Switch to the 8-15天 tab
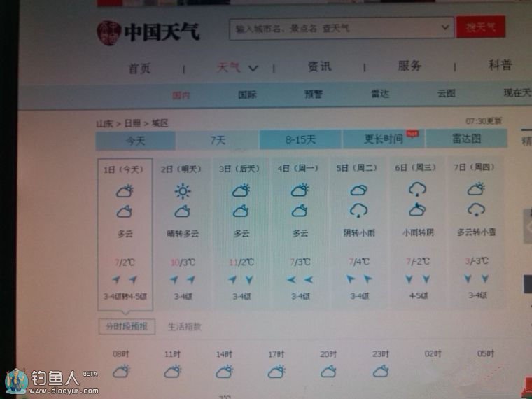The width and height of the screenshot is (532, 399). coord(300,140)
